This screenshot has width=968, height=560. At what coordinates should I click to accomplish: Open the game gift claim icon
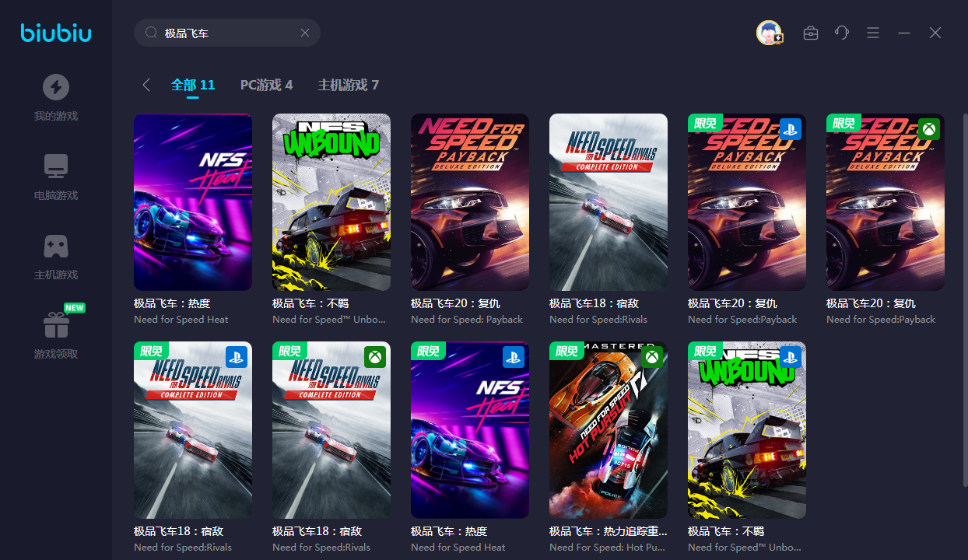[55, 325]
